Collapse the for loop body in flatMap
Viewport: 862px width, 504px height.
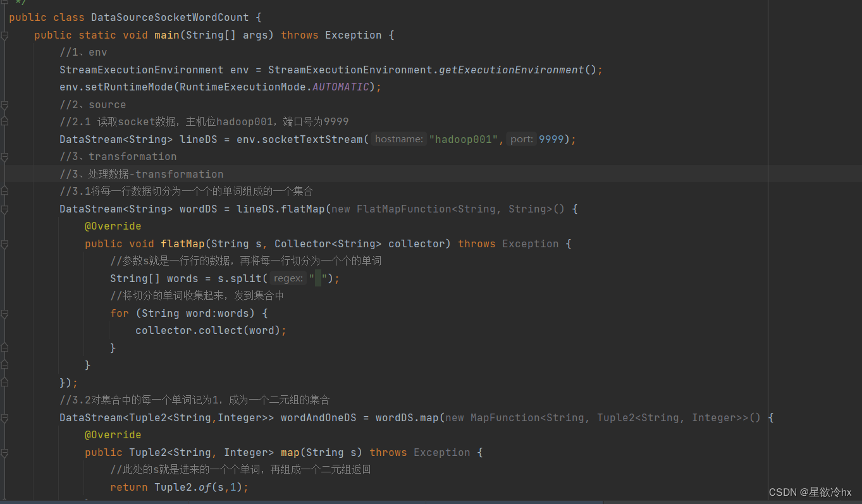(x=4, y=312)
